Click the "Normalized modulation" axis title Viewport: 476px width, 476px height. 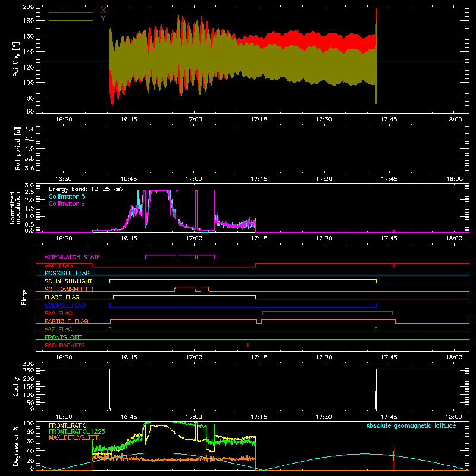pyautogui.click(x=15, y=208)
